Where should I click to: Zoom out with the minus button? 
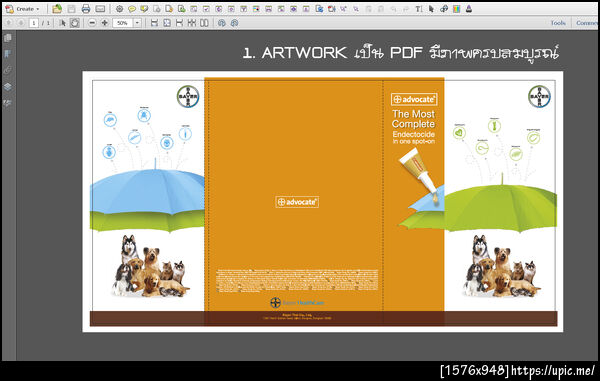[92, 23]
